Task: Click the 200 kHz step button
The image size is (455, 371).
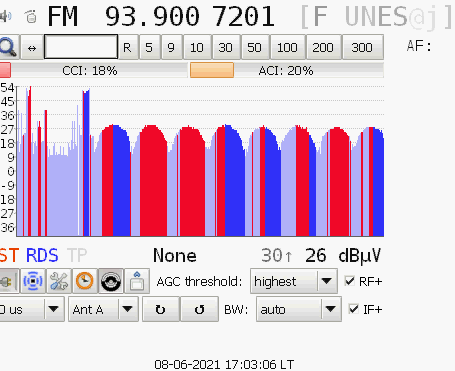Action: click(323, 48)
